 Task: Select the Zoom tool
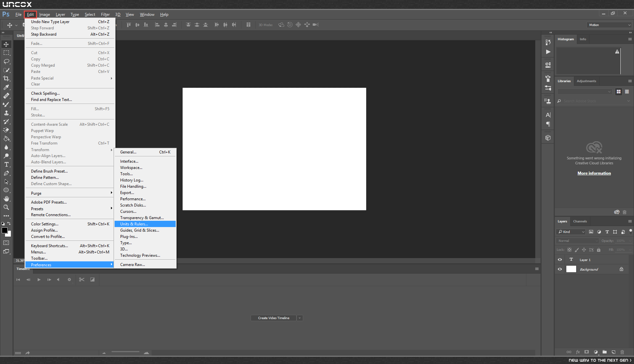pos(6,207)
